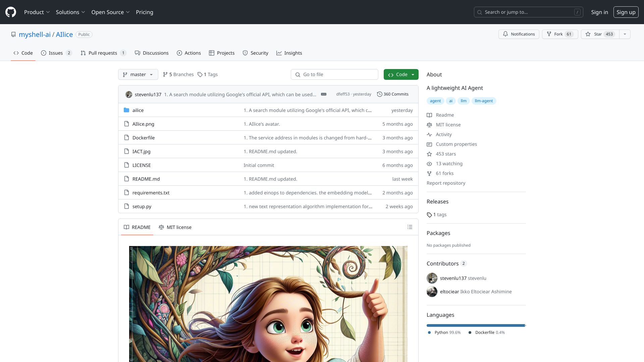
Task: Fork the repository via Fork button
Action: [x=559, y=34]
